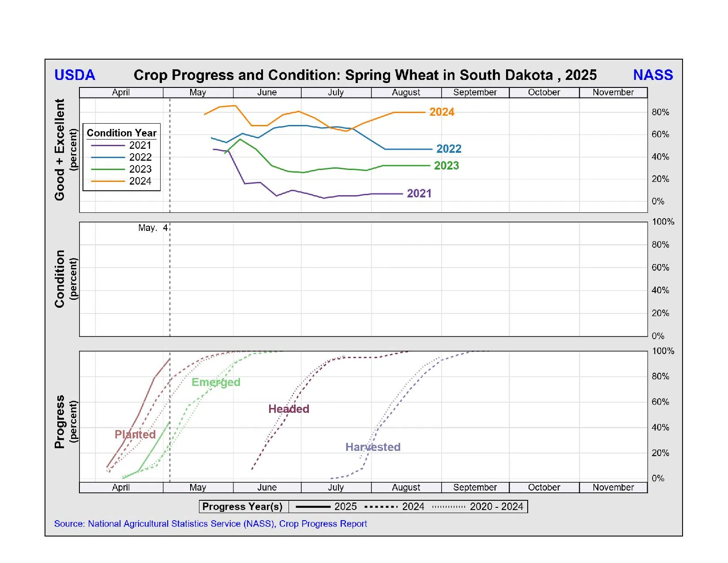The image size is (728, 563).
Task: Click the May. 4 date marker label
Action: click(x=153, y=228)
